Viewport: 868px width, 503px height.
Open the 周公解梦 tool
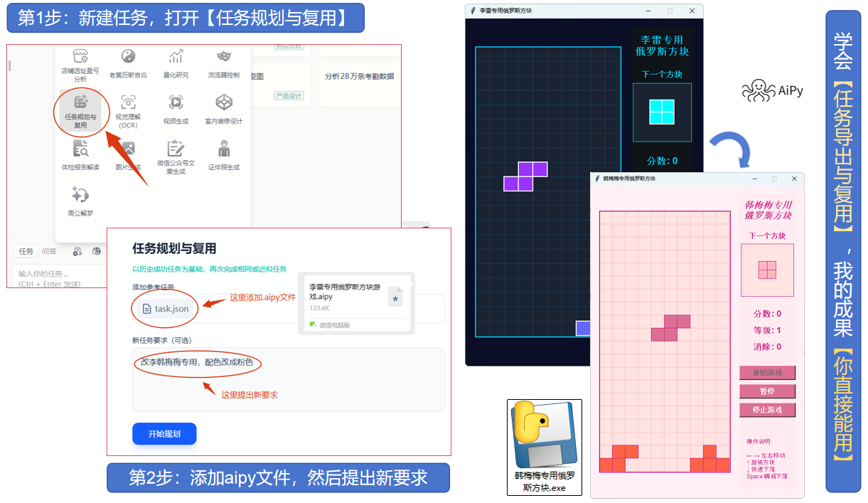(x=80, y=196)
